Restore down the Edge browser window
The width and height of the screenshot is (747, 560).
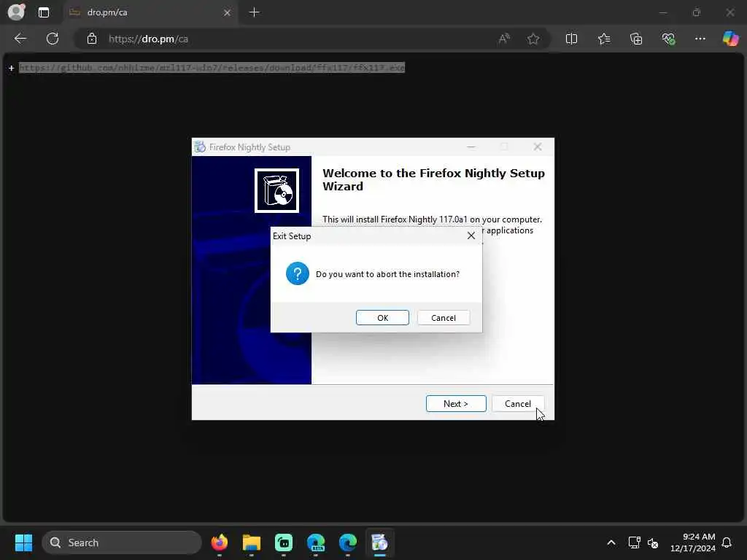[697, 12]
